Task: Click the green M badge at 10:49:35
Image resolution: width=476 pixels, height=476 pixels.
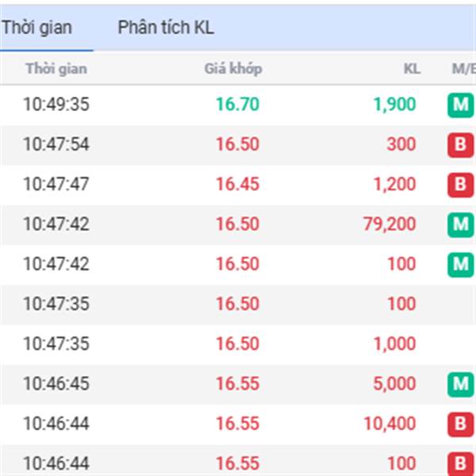Action: tap(460, 105)
